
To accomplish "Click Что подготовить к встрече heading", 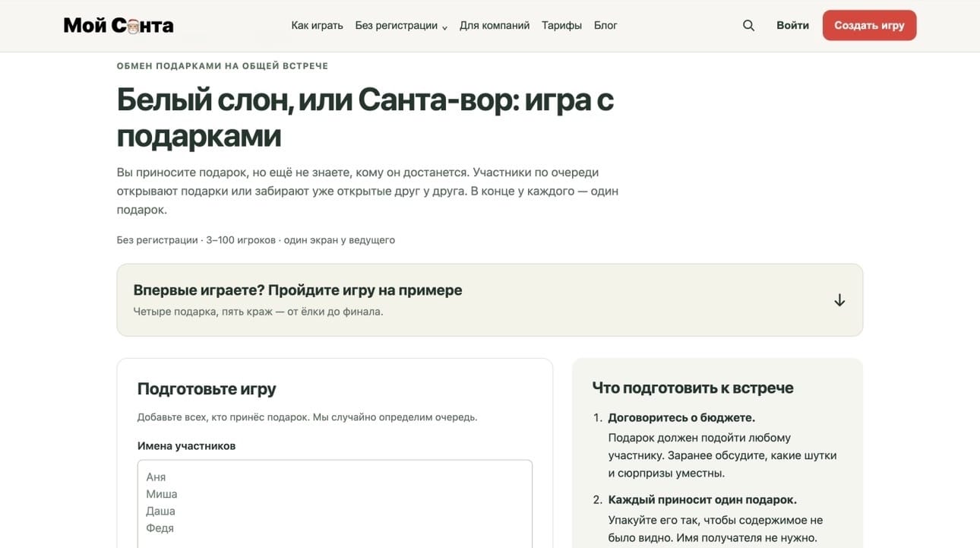I will point(693,388).
